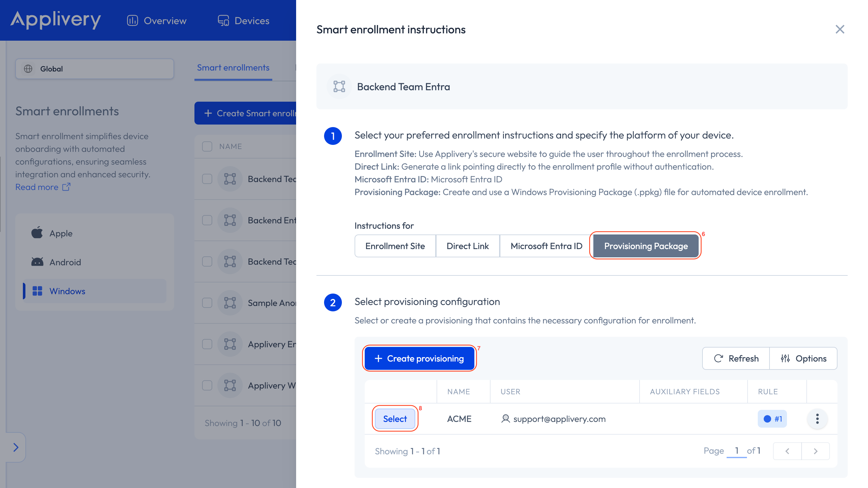The image size is (868, 488).
Task: Click the page number input field
Action: pos(736,451)
